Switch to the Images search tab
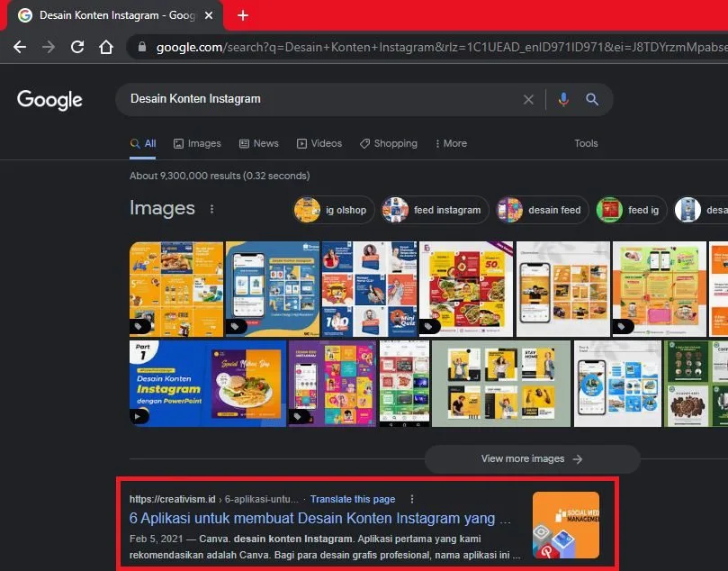This screenshot has width=728, height=571. coord(197,143)
